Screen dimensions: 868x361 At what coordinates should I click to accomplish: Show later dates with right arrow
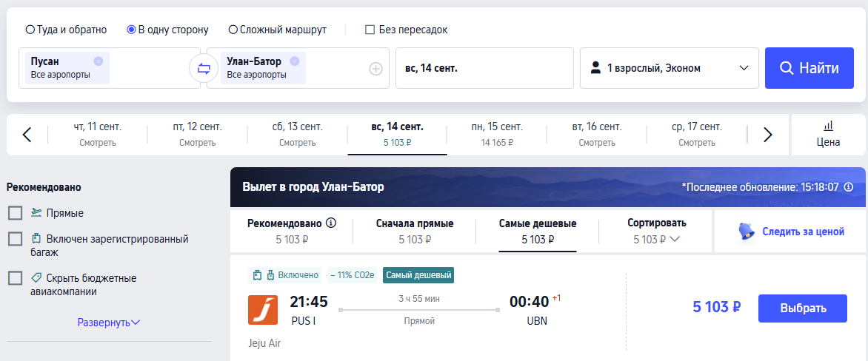point(767,135)
